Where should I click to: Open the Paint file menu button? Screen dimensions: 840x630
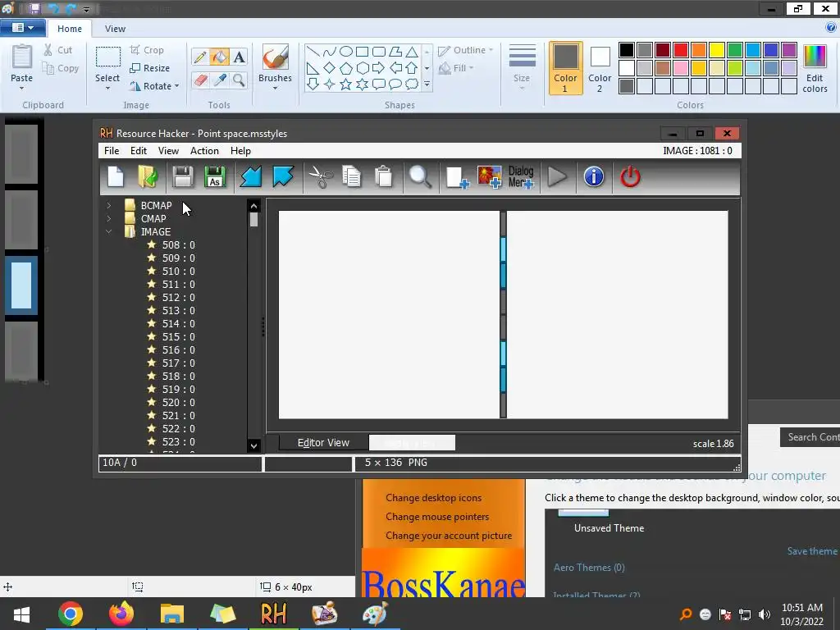22,28
